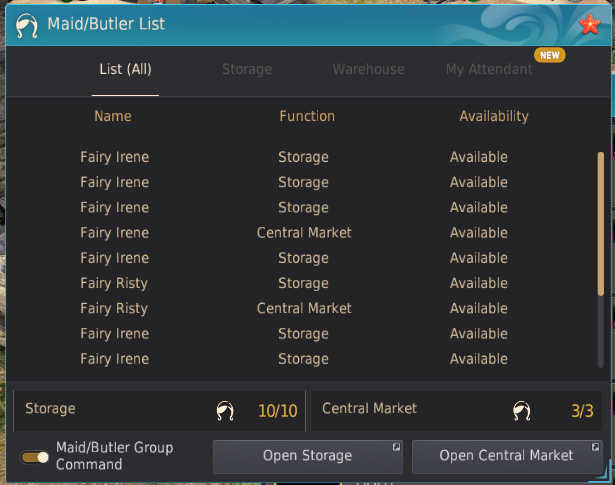
Task: Show the List (All) tab
Action: [x=125, y=70]
